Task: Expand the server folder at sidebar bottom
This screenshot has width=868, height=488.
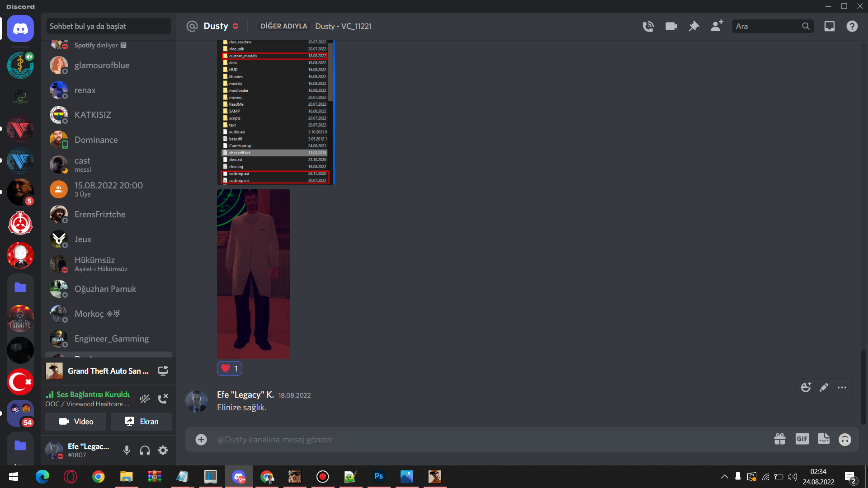Action: 20,445
